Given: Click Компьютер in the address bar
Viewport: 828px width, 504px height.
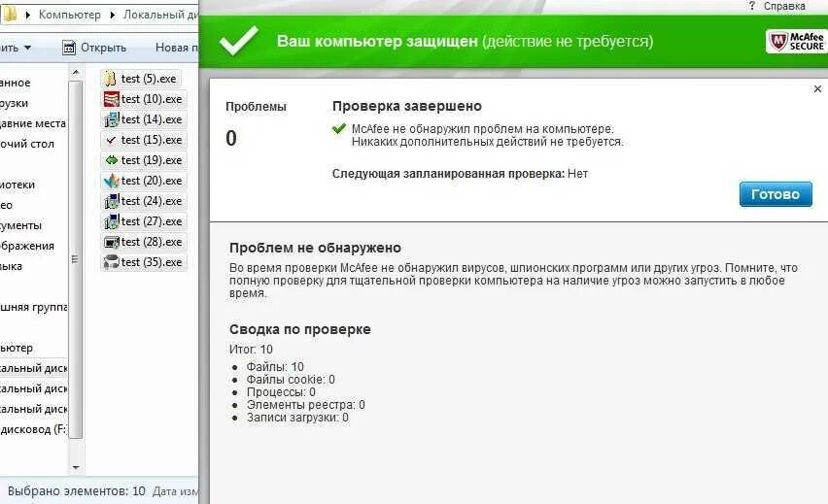Looking at the screenshot, I should coord(70,15).
